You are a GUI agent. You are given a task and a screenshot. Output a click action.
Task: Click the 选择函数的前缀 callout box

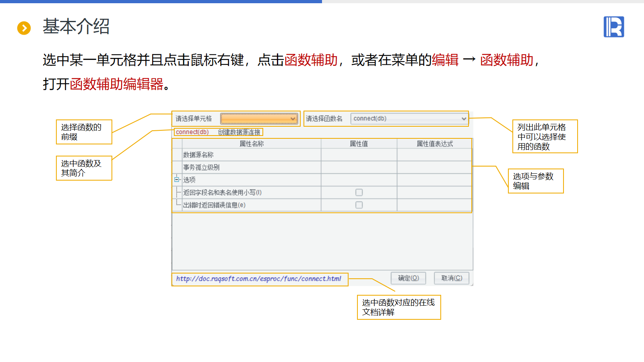coord(84,132)
